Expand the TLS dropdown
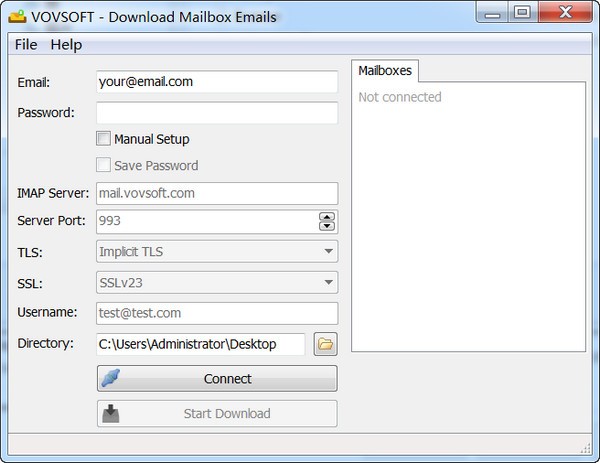 click(217, 252)
